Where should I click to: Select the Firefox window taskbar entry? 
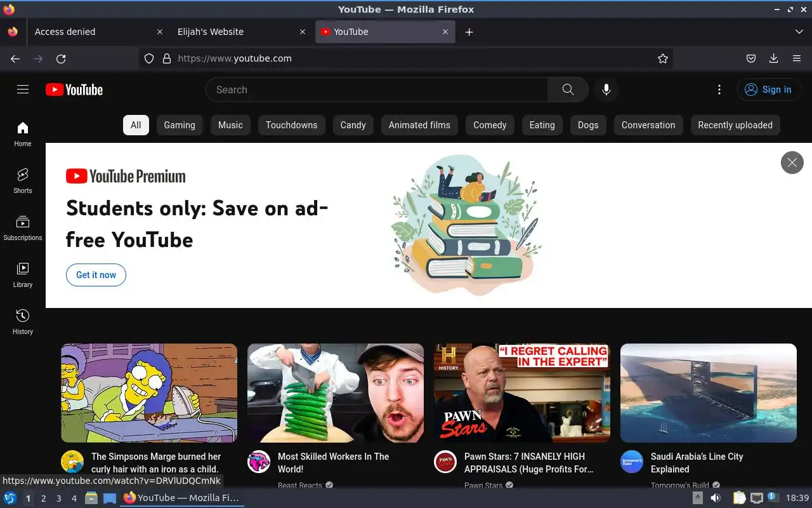(x=182, y=498)
